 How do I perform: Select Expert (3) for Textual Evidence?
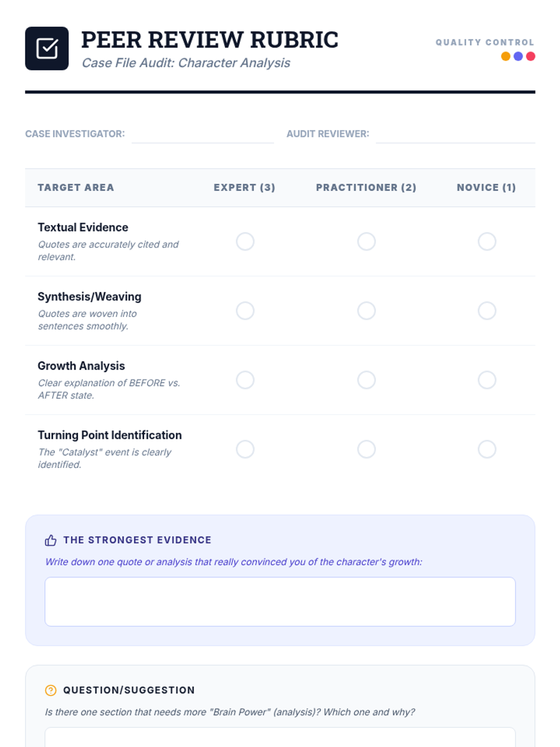click(x=245, y=241)
